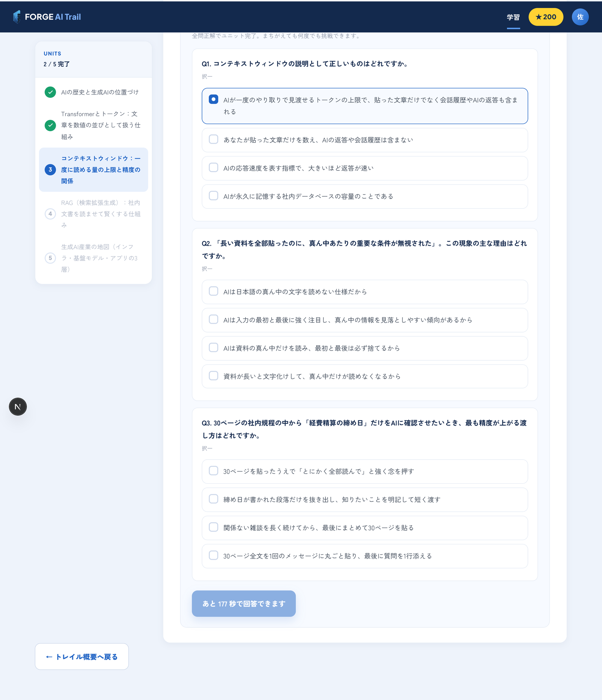This screenshot has width=602, height=700.
Task: Open unit 生成AI産業の地図
Action: [94, 258]
